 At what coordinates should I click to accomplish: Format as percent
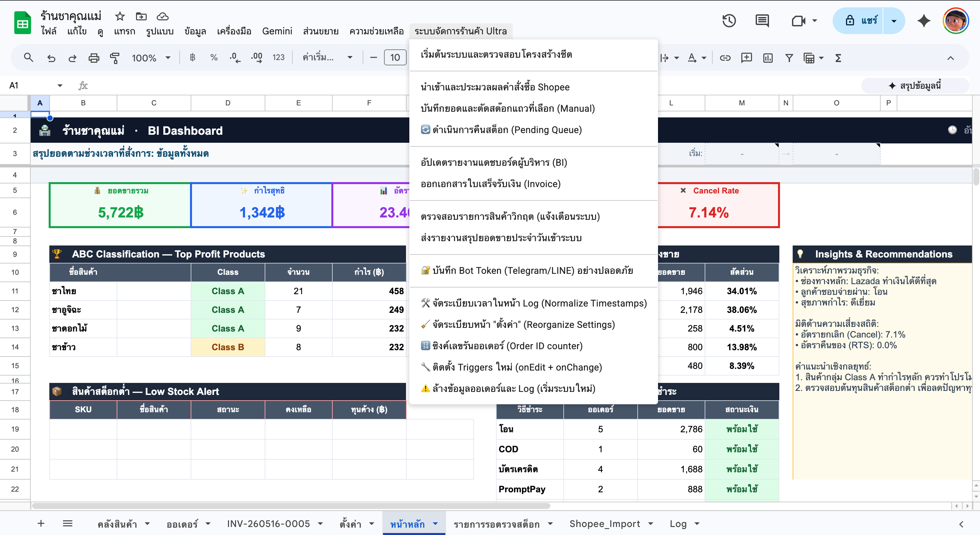coord(214,58)
